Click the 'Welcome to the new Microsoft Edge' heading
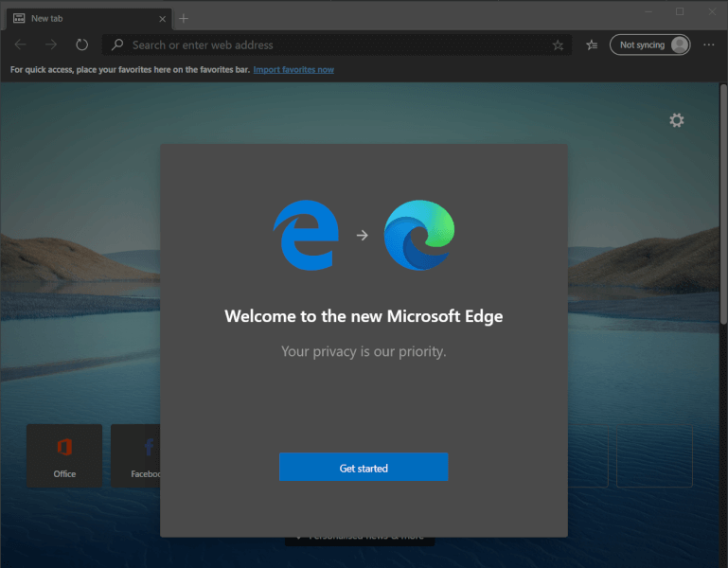This screenshot has height=568, width=728. pyautogui.click(x=364, y=316)
